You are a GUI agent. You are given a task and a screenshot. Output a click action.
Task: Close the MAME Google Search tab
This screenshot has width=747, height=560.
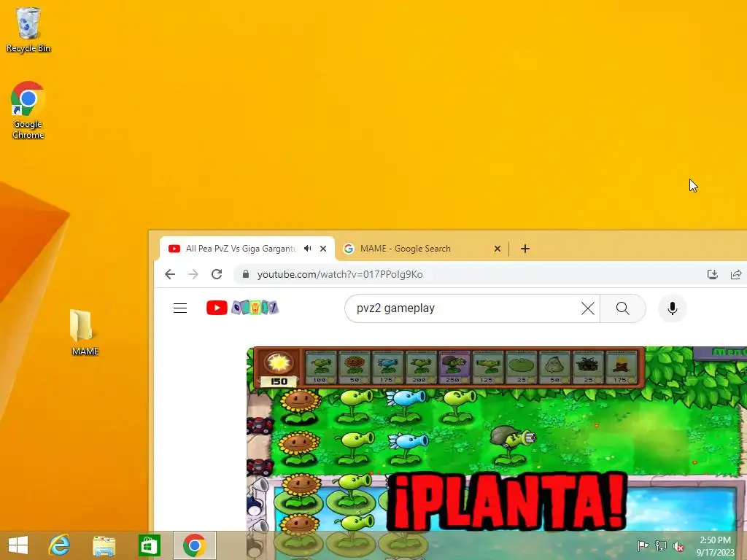tap(498, 249)
